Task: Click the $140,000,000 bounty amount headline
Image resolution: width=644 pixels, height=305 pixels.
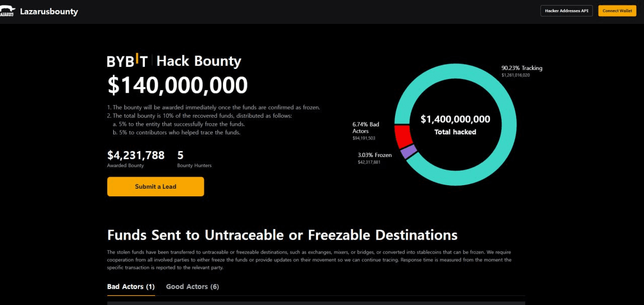Action: pos(178,85)
